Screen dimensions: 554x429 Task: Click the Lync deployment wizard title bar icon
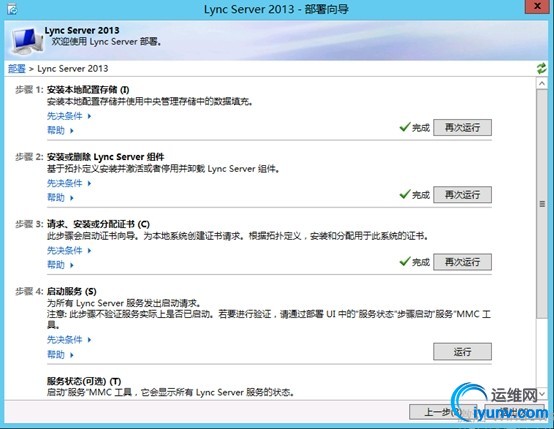click(12, 9)
